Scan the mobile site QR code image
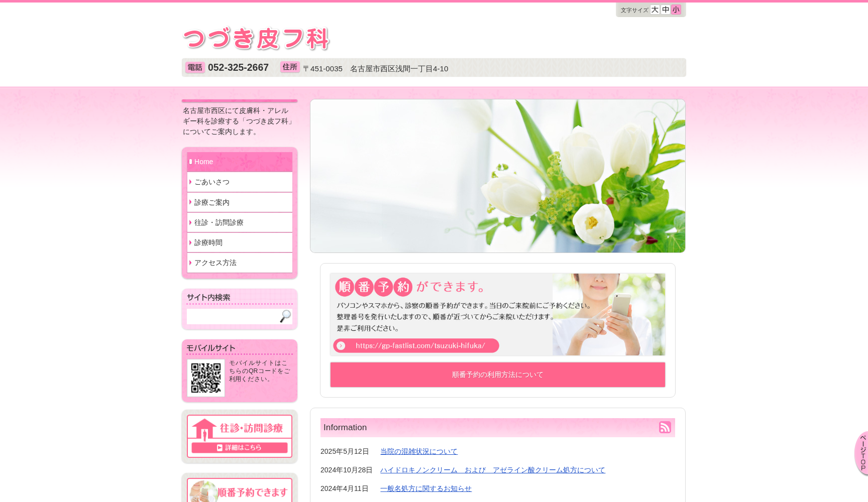Viewport: 868px width, 502px height. click(x=206, y=379)
